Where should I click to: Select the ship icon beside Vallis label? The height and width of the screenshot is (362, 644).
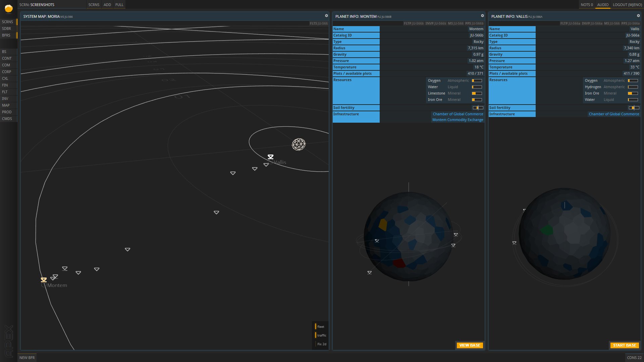coord(270,157)
